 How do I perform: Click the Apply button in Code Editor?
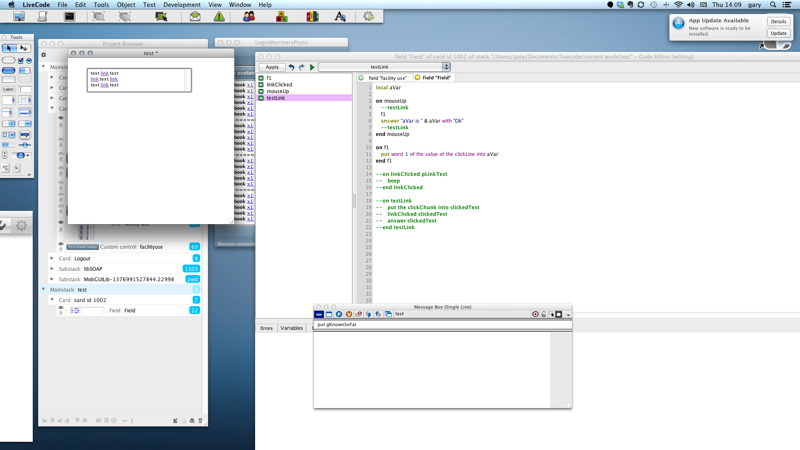click(x=272, y=67)
